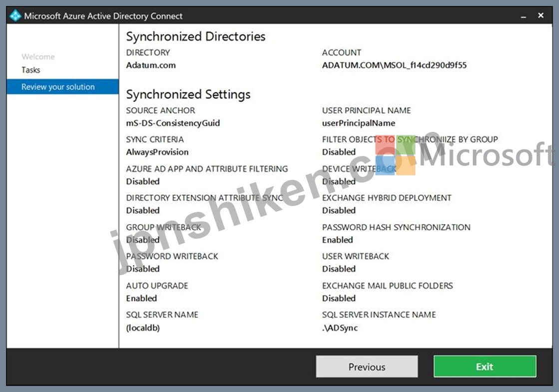559x392 pixels.
Task: Select Review your solution step
Action: click(x=62, y=86)
